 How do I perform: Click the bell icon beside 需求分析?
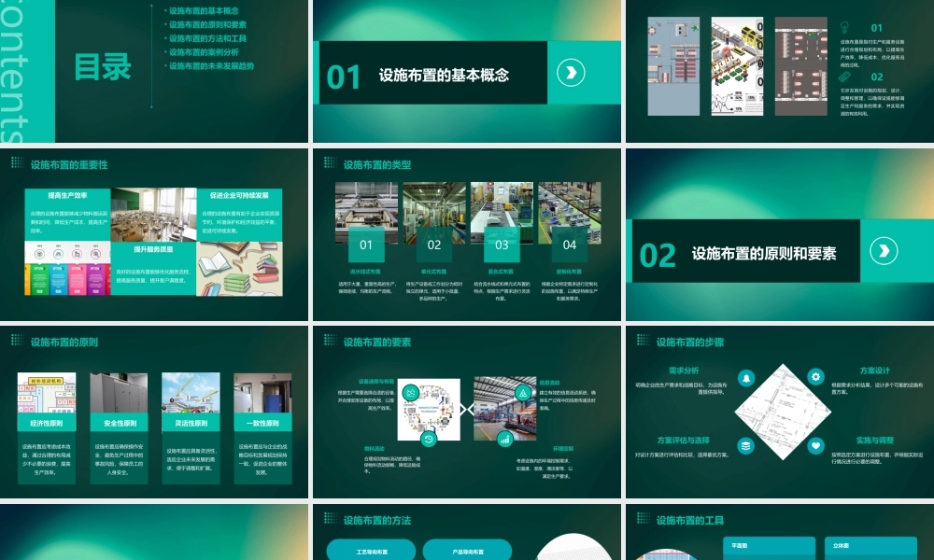coord(745,378)
